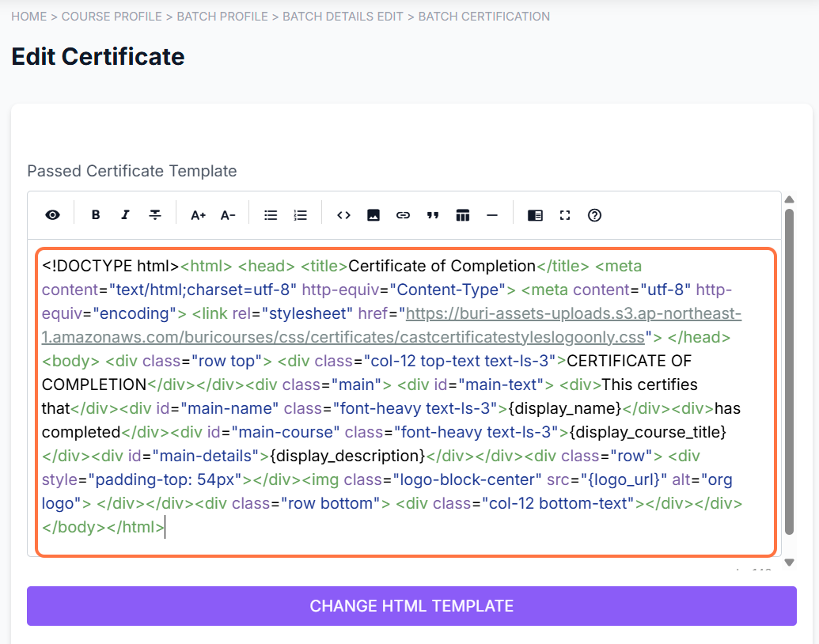Click the Change HTML Template button

pyautogui.click(x=411, y=606)
